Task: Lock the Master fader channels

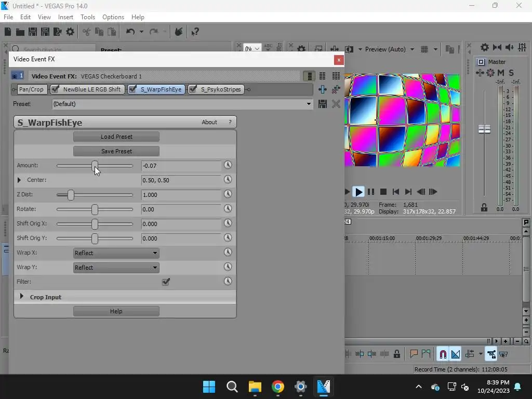Action: 484,207
